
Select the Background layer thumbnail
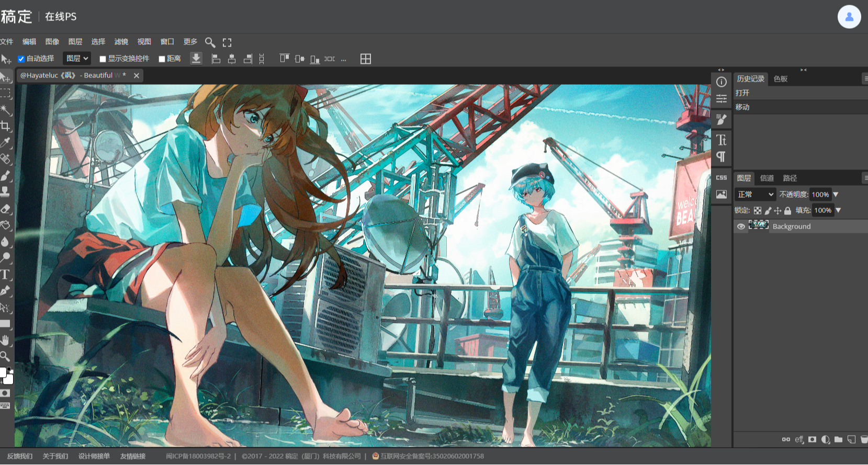(759, 226)
